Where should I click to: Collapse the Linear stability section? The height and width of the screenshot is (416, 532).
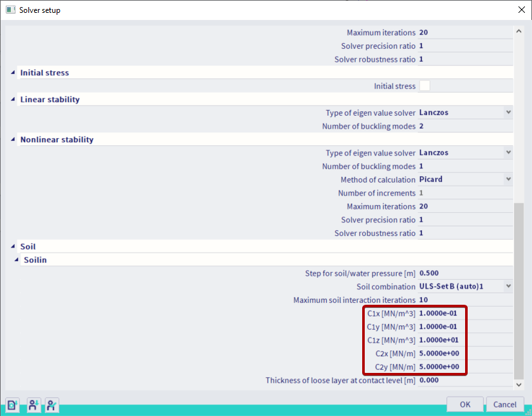pyautogui.click(x=12, y=100)
